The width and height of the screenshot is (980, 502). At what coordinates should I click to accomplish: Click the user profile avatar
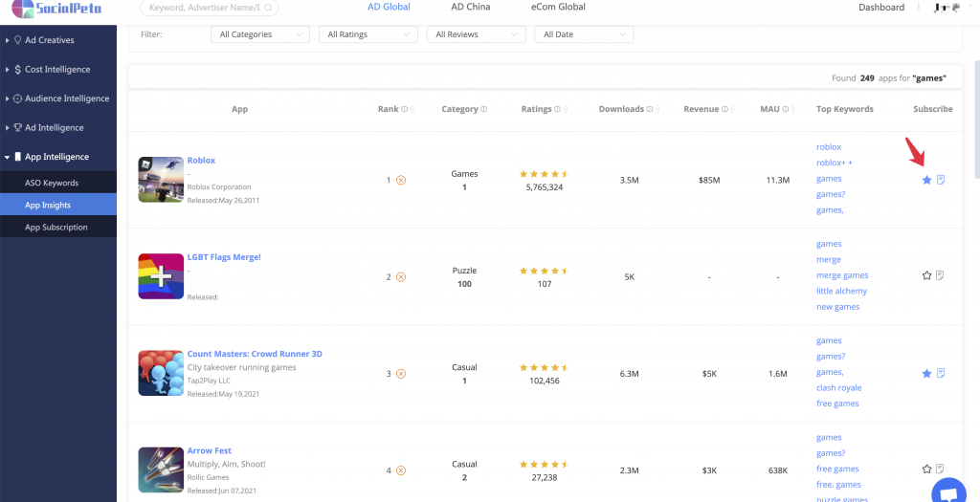(947, 8)
